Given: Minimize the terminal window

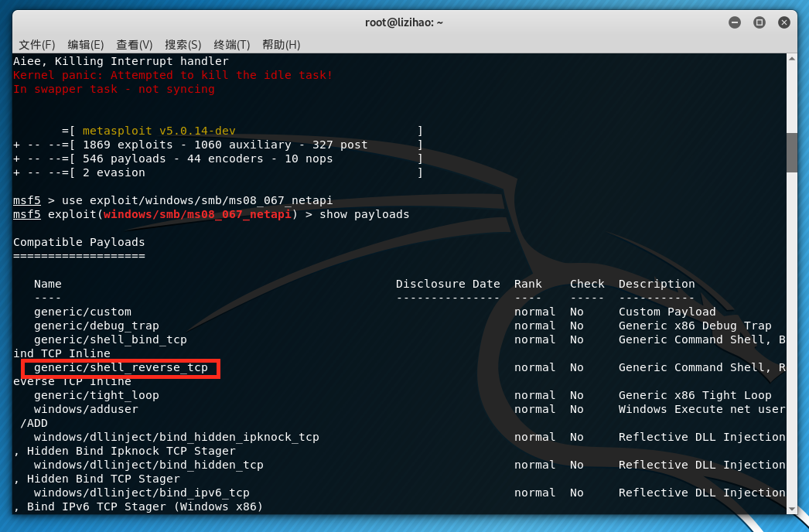Looking at the screenshot, I should (735, 22).
